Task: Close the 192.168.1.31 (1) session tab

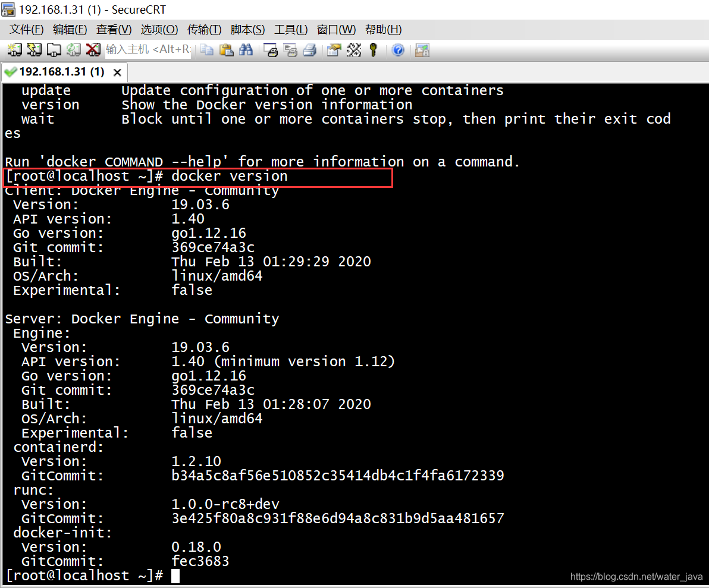Action: click(117, 73)
